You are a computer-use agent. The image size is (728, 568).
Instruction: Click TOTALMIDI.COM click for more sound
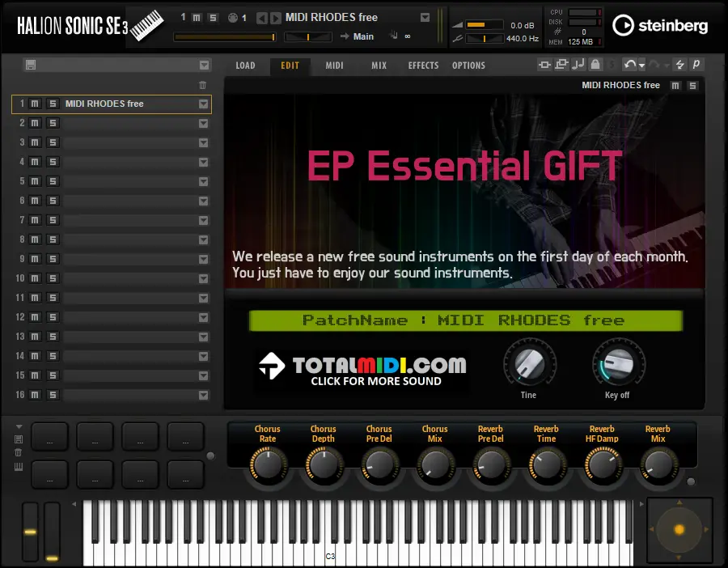[x=362, y=370]
